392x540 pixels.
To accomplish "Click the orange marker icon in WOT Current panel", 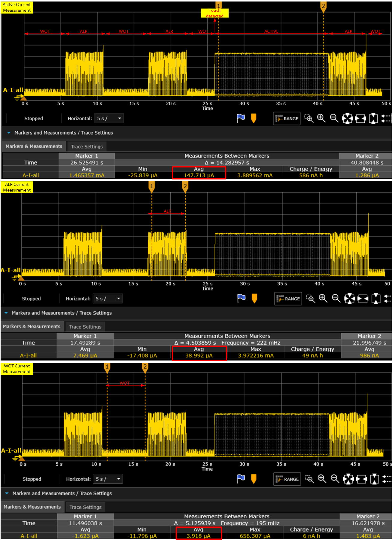I will [x=254, y=479].
